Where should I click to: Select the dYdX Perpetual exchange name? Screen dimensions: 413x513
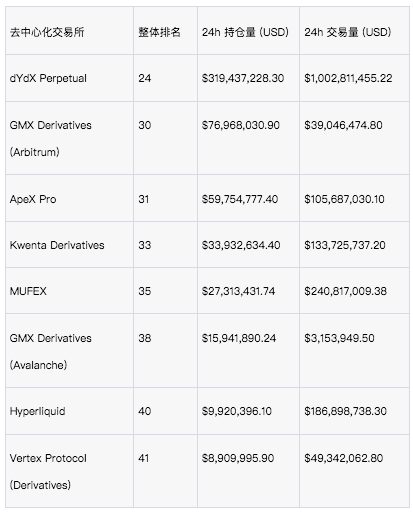point(48,78)
